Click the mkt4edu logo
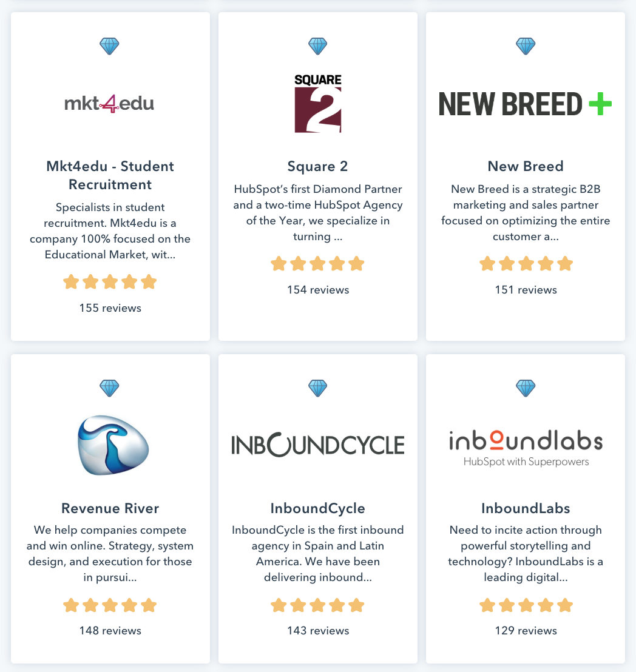The height and width of the screenshot is (672, 636). 109,104
